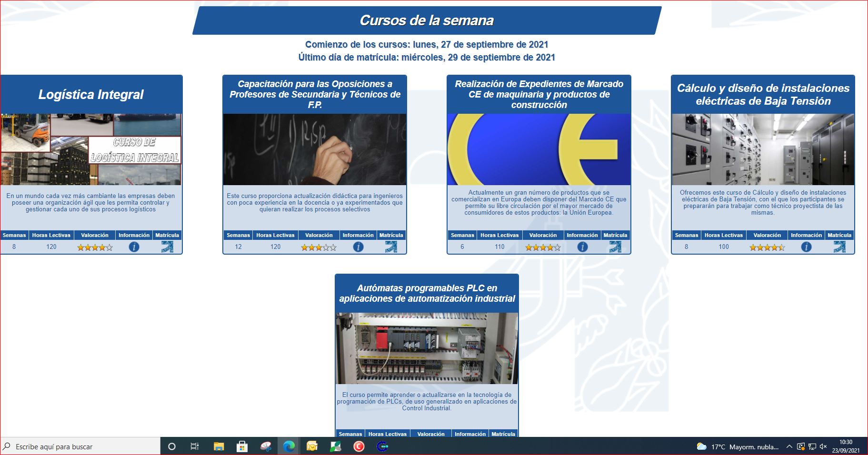Open information icon for Baja Tensión course
The width and height of the screenshot is (868, 455).
coord(806,247)
